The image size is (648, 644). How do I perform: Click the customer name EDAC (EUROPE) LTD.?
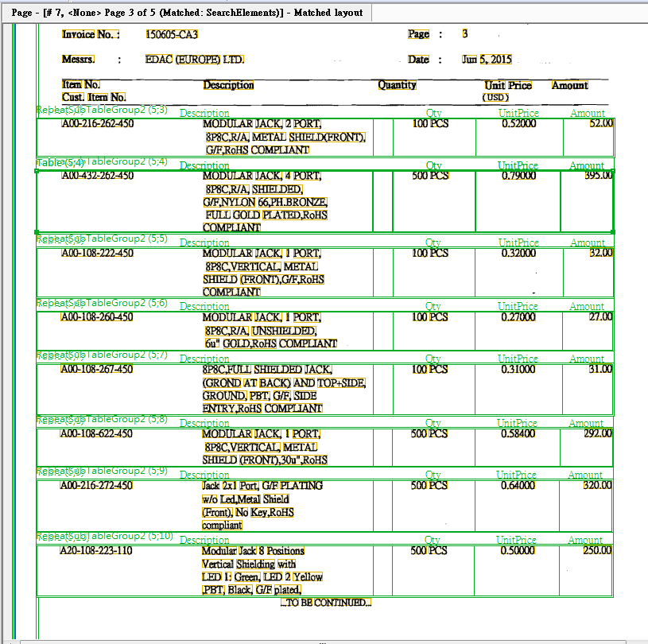pyautogui.click(x=195, y=60)
